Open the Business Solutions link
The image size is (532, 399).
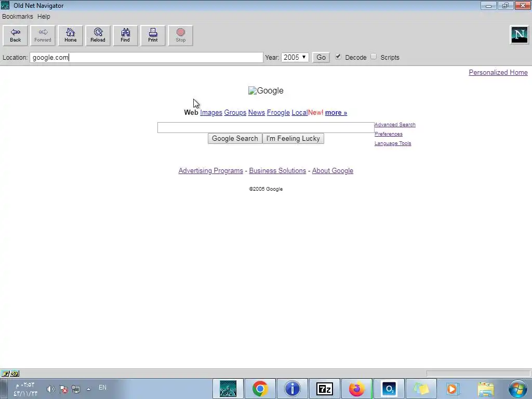(x=277, y=170)
